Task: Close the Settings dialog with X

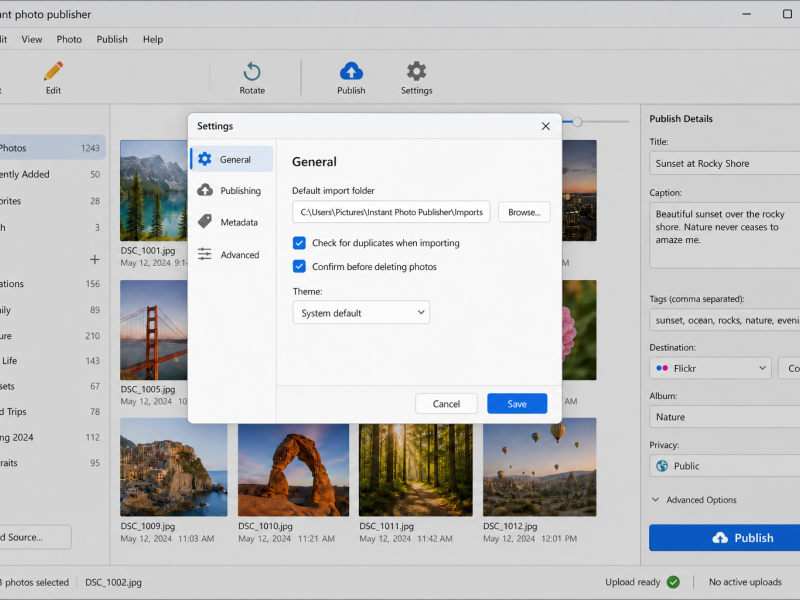Action: pos(545,126)
